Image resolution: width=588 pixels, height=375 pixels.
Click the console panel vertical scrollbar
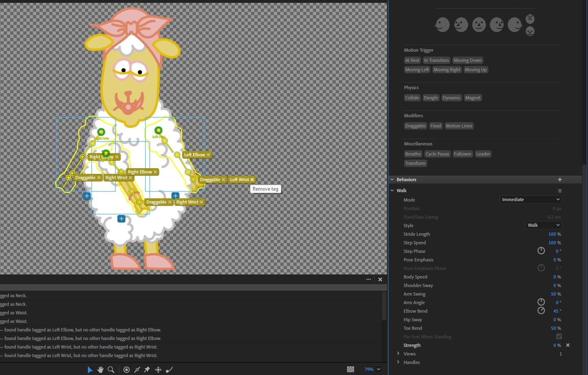point(384,306)
